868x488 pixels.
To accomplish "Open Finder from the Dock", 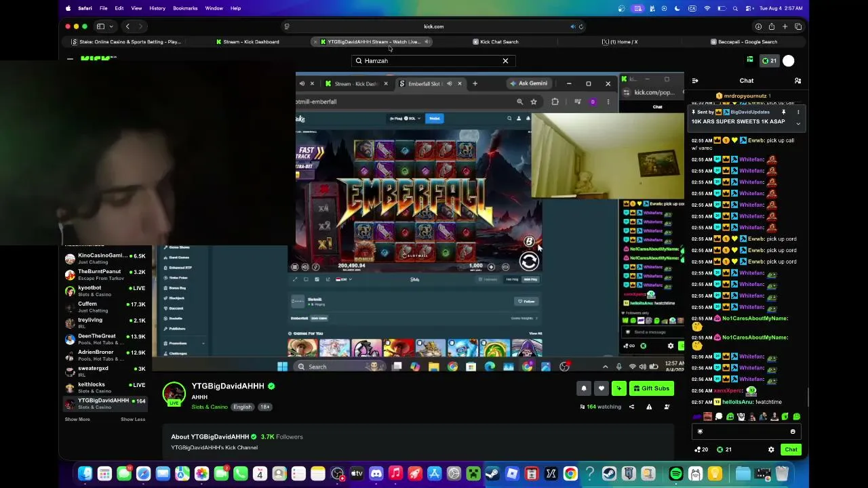I will [x=85, y=474].
